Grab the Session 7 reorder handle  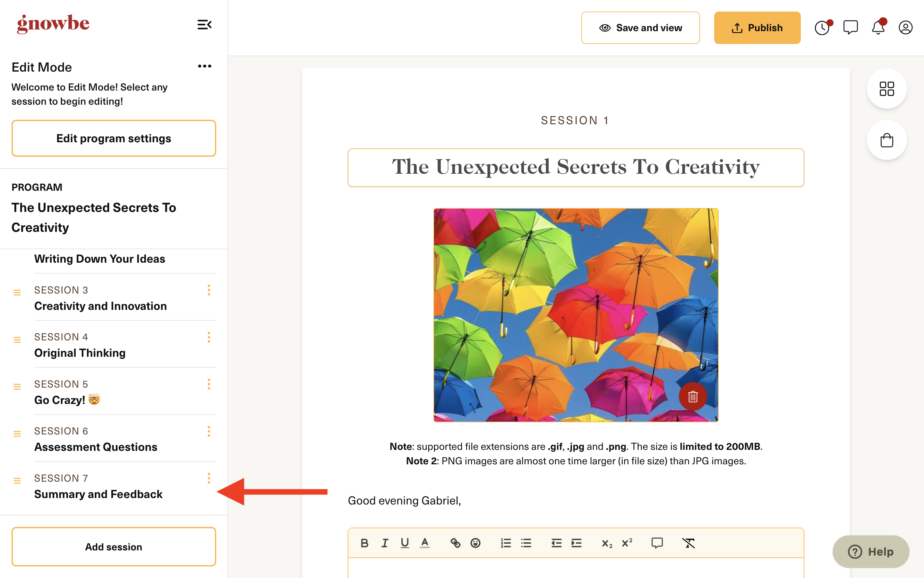tap(17, 480)
